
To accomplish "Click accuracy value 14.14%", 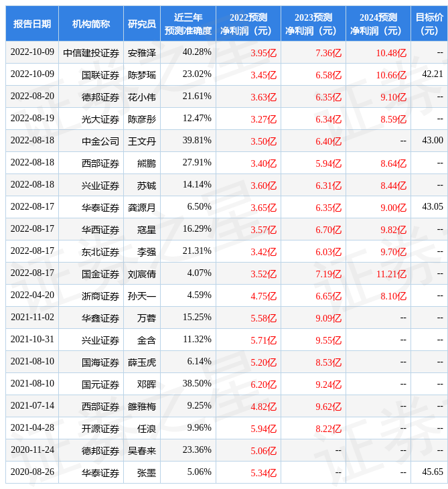I will pyautogui.click(x=197, y=185).
